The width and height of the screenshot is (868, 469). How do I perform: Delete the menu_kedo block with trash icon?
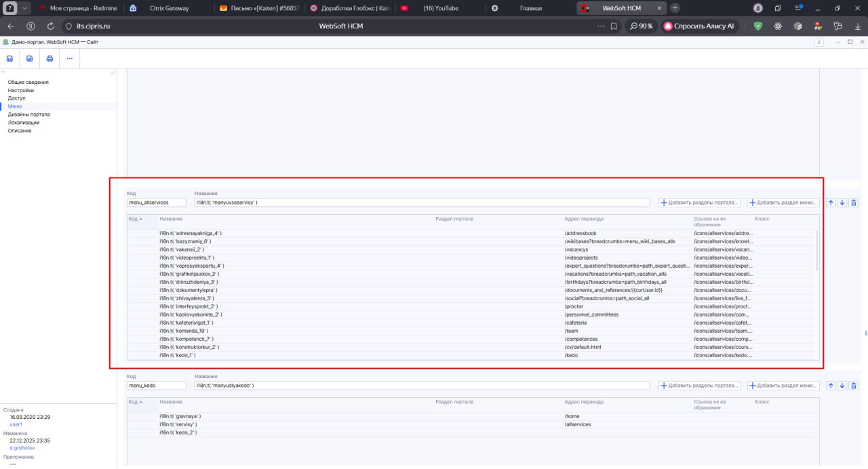tap(854, 386)
